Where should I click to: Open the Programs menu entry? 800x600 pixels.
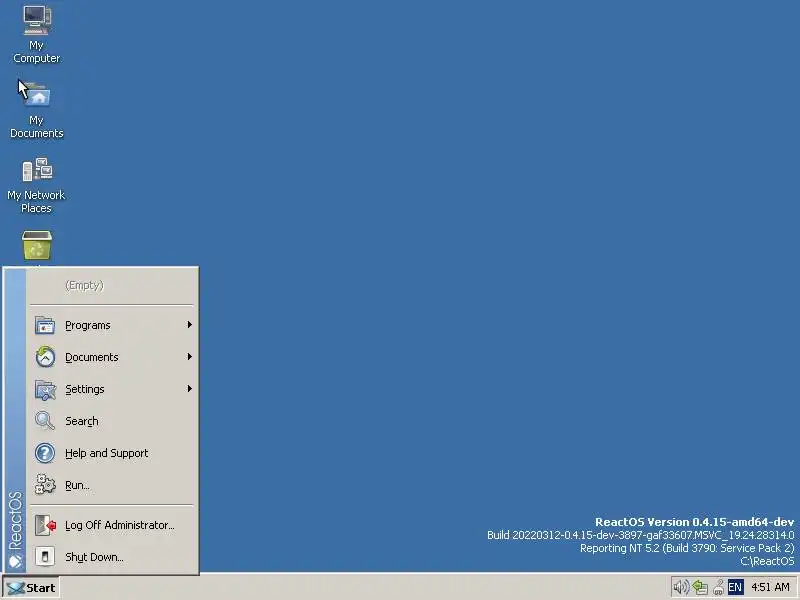(113, 325)
